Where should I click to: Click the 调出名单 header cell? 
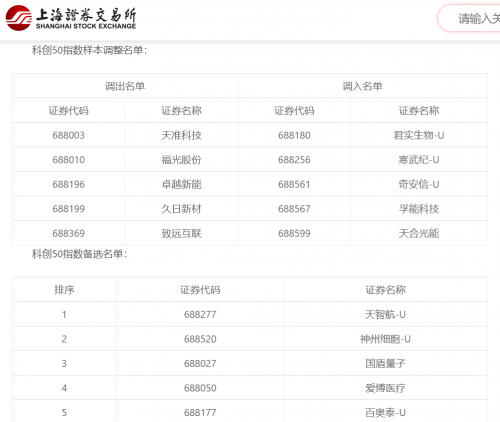(125, 86)
